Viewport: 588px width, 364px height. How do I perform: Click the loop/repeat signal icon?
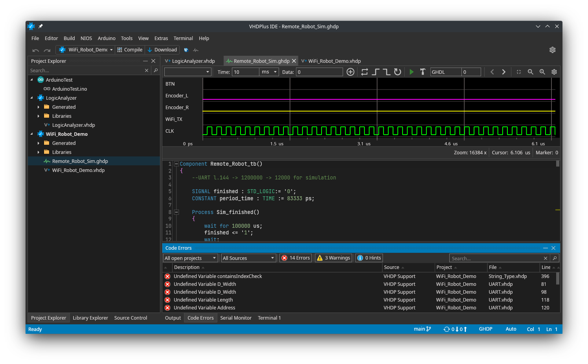click(x=364, y=72)
